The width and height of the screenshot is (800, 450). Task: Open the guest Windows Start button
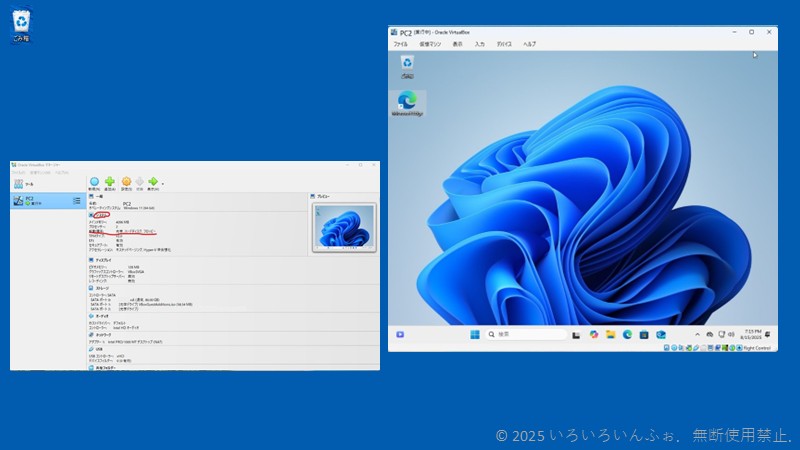pos(474,334)
